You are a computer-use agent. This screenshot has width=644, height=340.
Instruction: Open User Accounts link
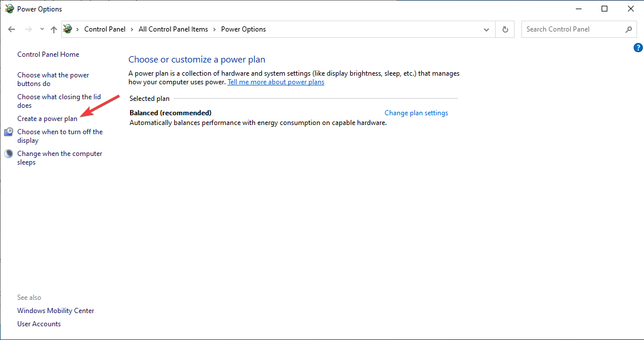tap(39, 324)
